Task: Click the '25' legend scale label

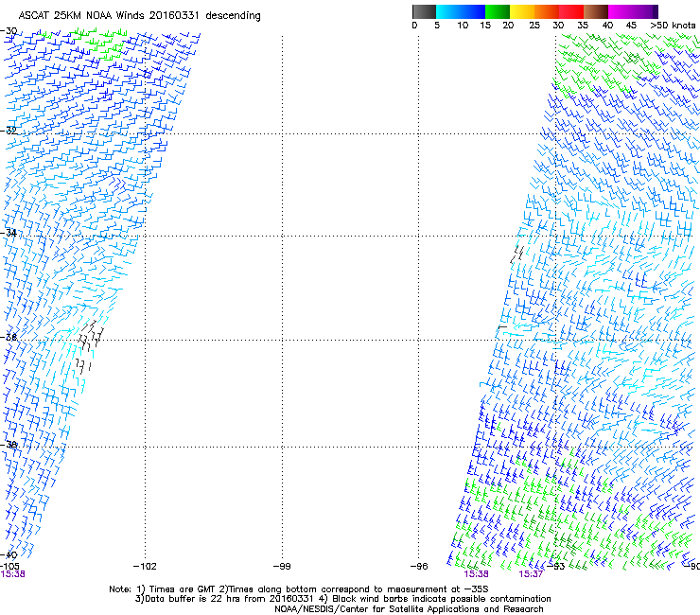Action: click(x=534, y=26)
